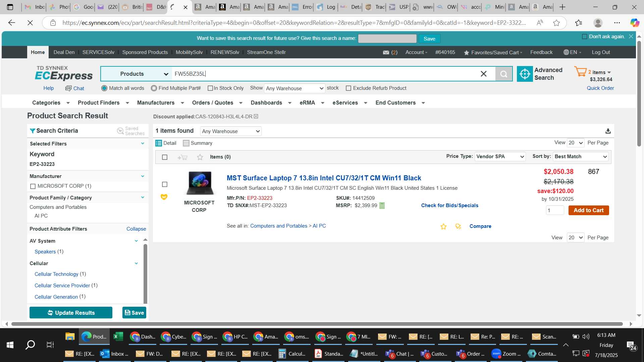Viewport: 644px width, 362px height.
Task: Collapse the Manufacturer filter chevron
Action: pos(143,176)
